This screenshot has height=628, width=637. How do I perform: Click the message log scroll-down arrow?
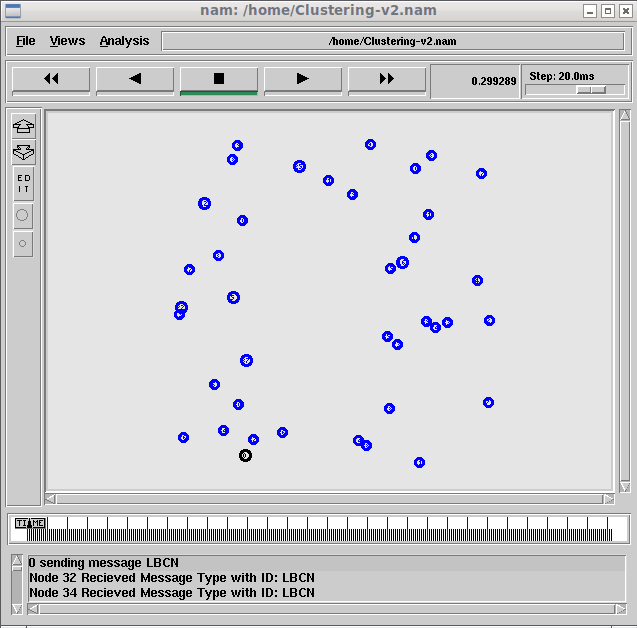[17, 608]
